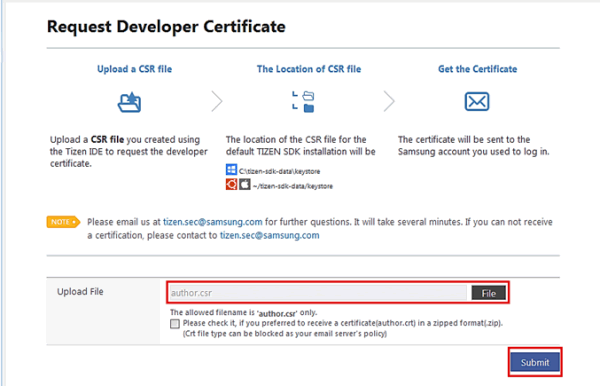Click the Windows logo icon

point(231,169)
